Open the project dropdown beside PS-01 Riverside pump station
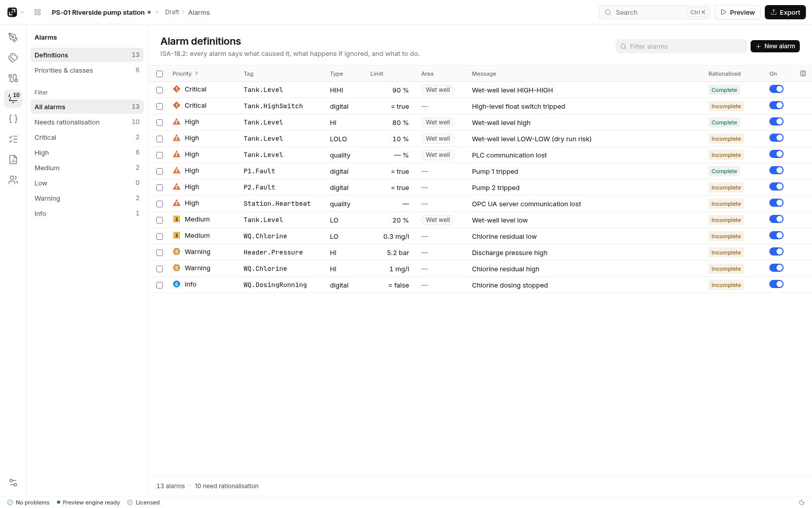 coord(157,12)
